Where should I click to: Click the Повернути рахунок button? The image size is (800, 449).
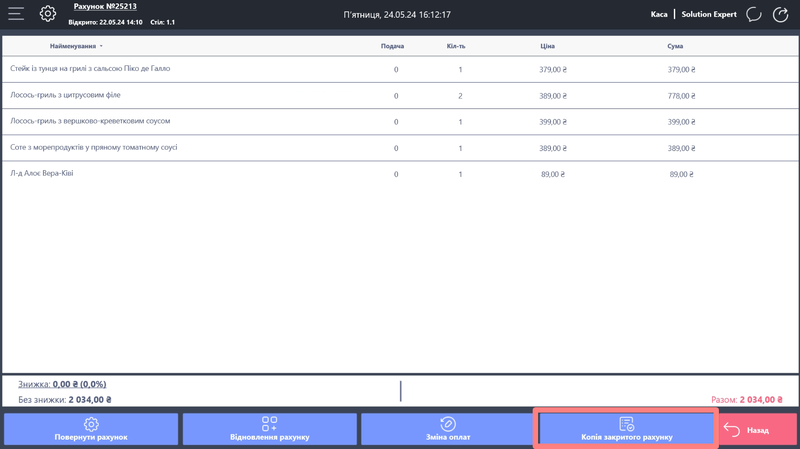[91, 429]
